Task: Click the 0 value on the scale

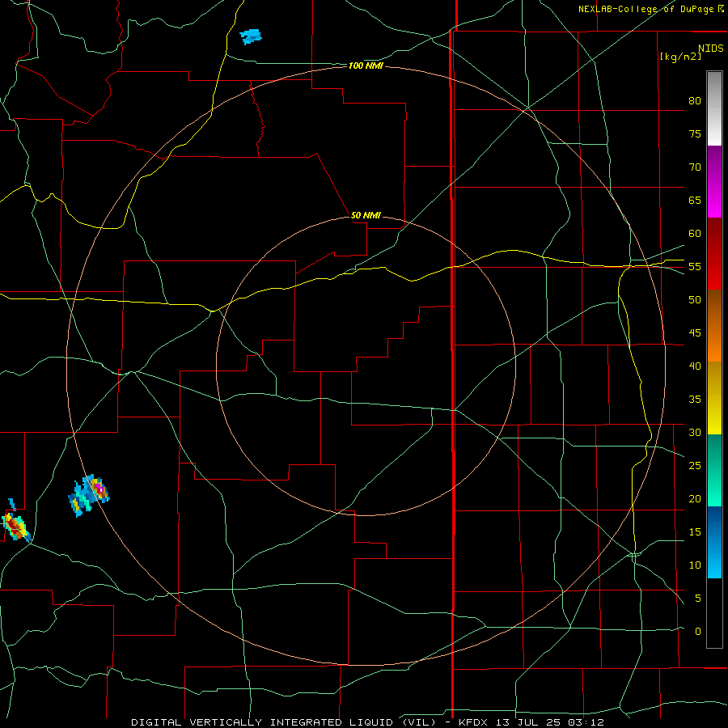Action: coord(698,632)
